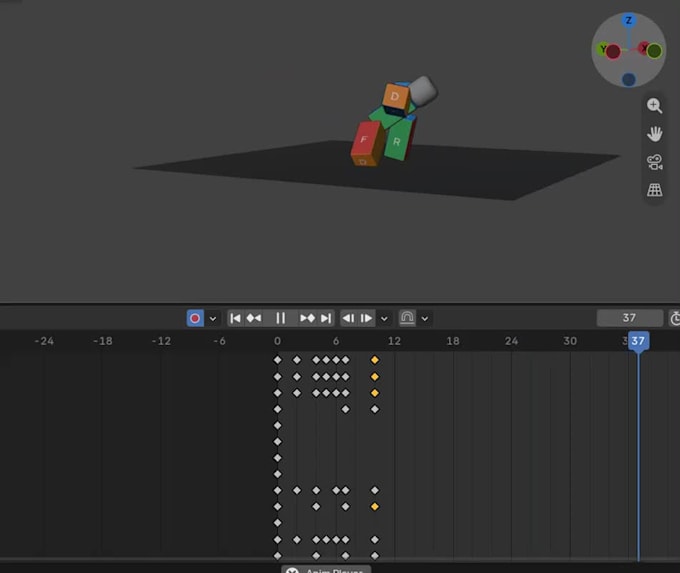Select the green block labeled R

tap(397, 141)
